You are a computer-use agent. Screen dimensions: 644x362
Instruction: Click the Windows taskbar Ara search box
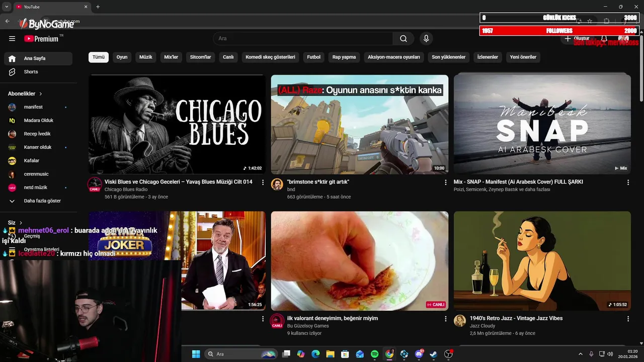pyautogui.click(x=242, y=354)
